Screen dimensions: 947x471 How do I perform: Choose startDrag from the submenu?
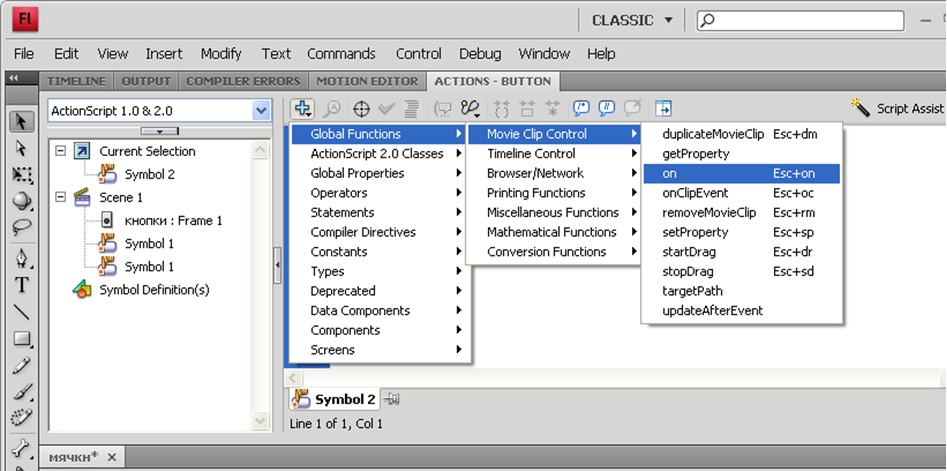[x=742, y=252]
